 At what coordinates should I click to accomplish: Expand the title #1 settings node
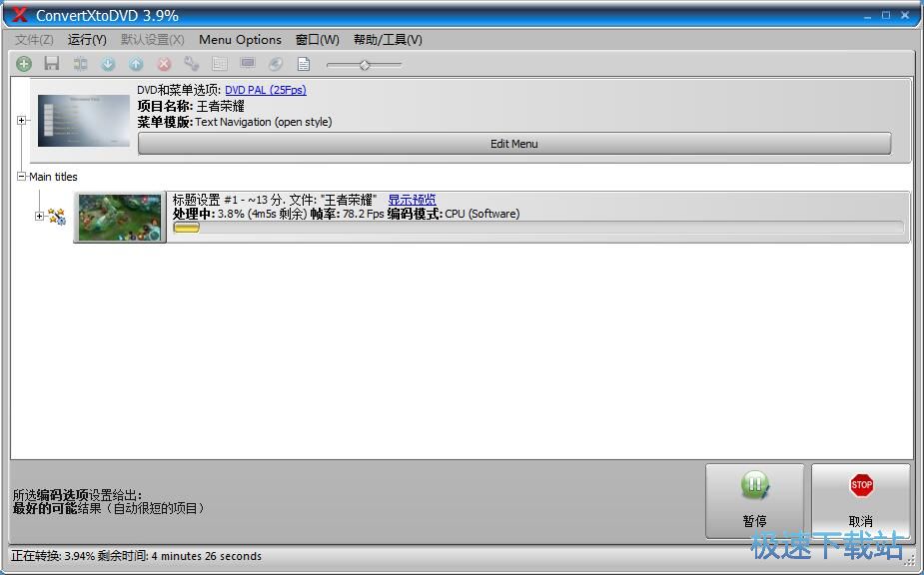pyautogui.click(x=39, y=217)
